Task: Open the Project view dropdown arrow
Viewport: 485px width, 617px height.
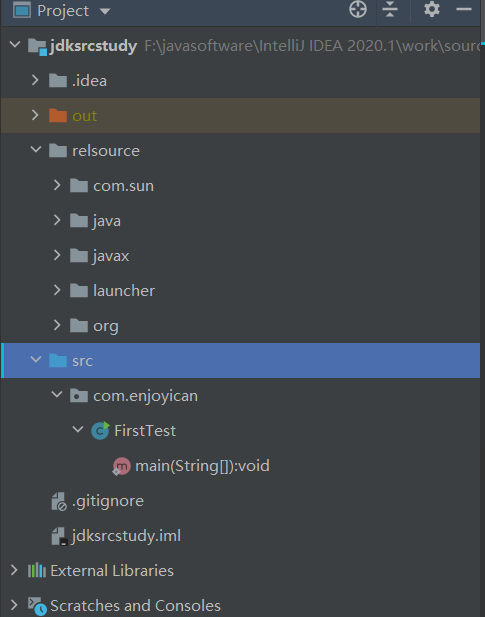Action: tap(105, 11)
